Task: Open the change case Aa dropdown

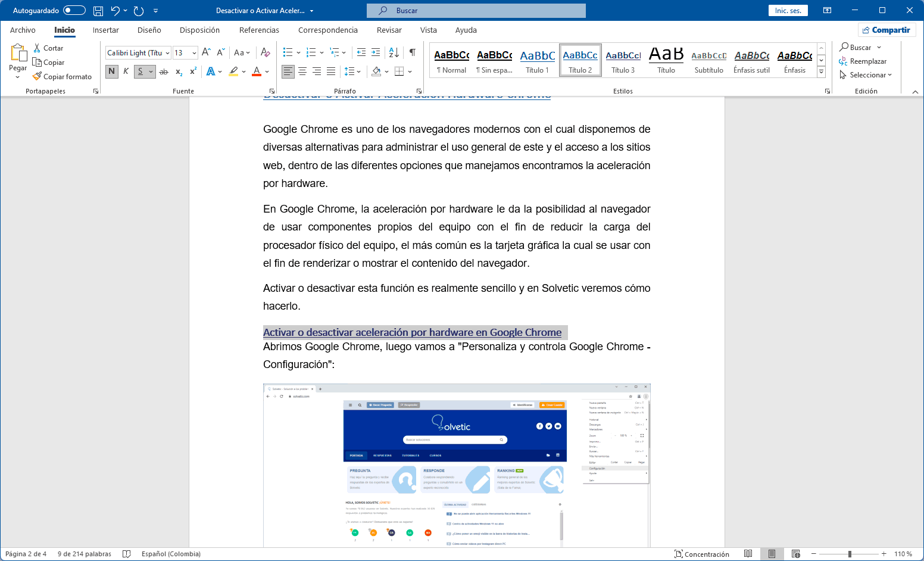Action: pos(242,52)
